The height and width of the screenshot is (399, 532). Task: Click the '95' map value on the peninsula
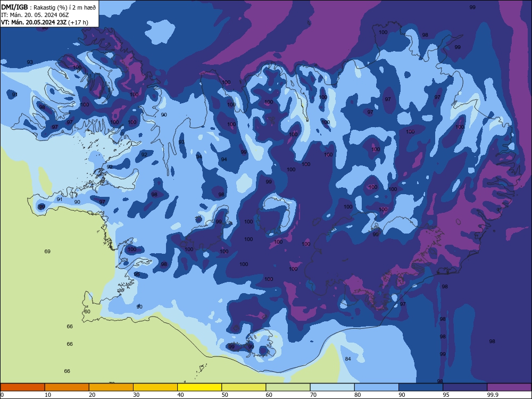[137, 274]
